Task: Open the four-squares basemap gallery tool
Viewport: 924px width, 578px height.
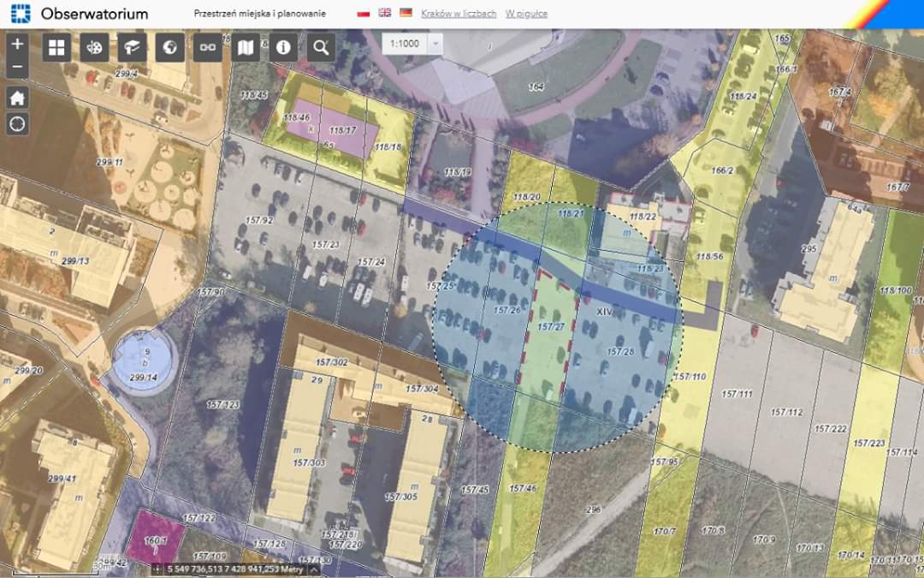Action: coord(56,48)
